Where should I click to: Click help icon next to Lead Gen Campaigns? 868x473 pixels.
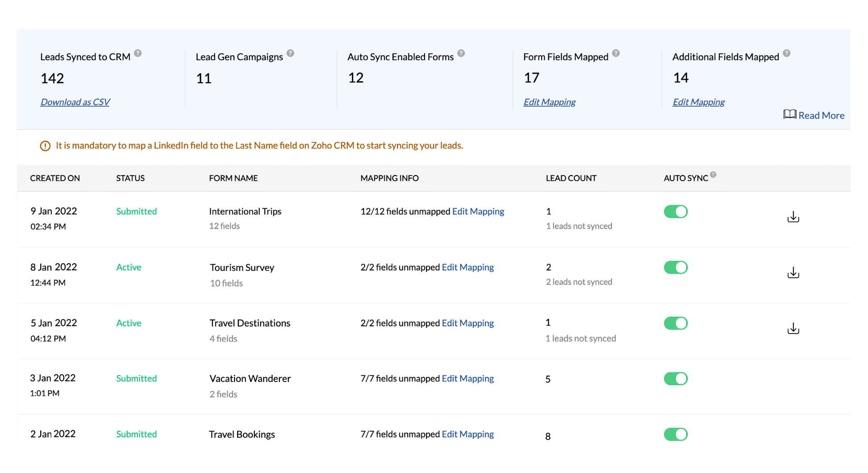291,53
